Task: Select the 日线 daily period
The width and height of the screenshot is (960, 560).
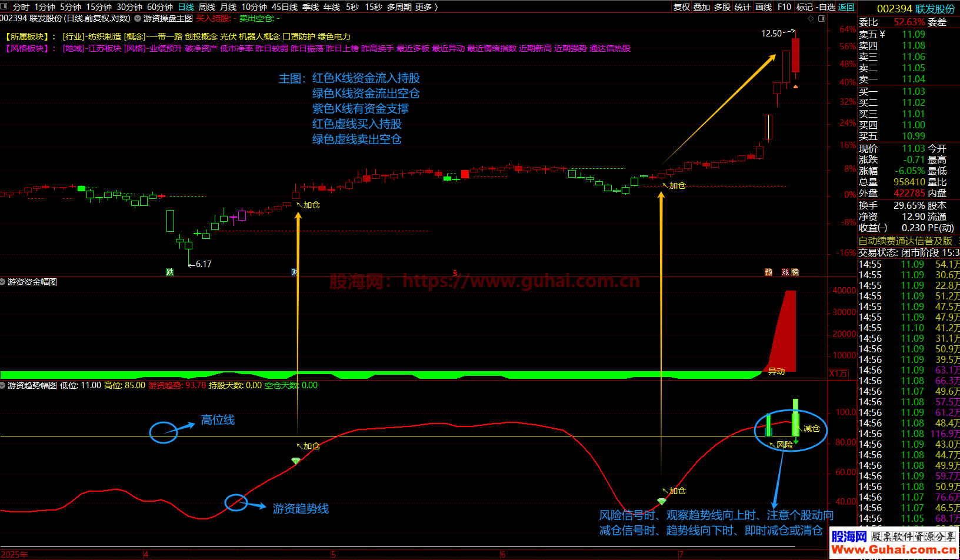Action: point(186,7)
